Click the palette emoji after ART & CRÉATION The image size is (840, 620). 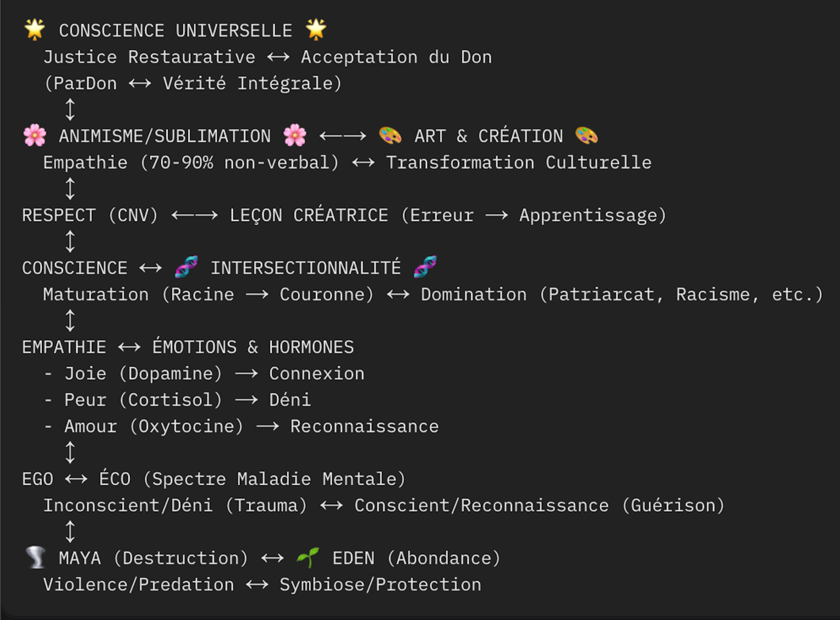pyautogui.click(x=587, y=135)
